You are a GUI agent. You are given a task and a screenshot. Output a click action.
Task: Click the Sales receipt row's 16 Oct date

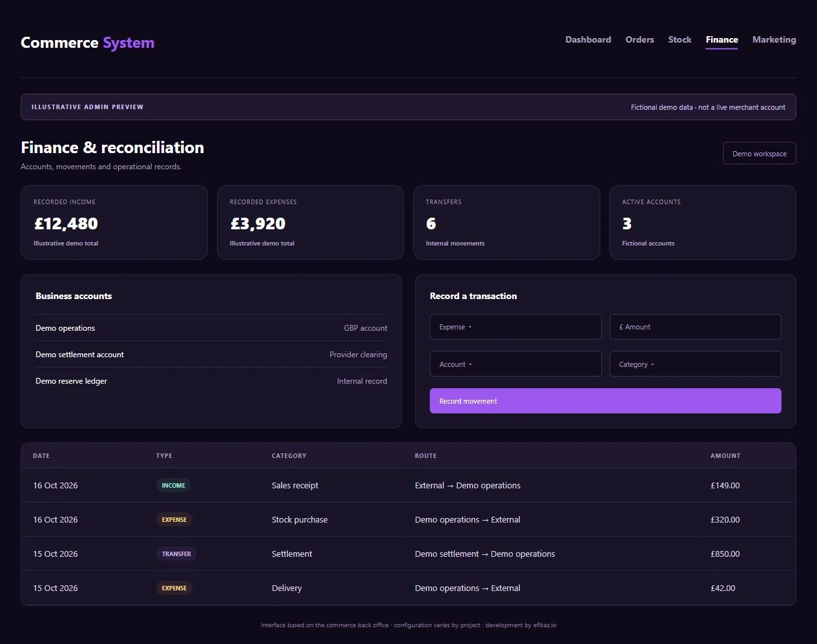[x=56, y=486]
